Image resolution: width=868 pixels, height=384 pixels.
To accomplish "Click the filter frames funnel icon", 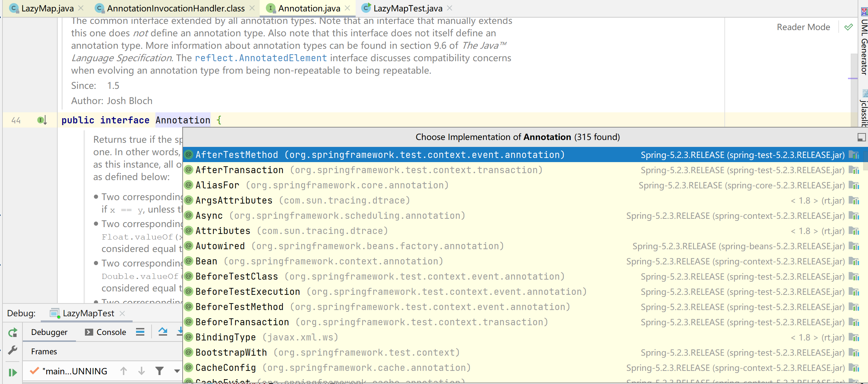I will click(x=160, y=371).
